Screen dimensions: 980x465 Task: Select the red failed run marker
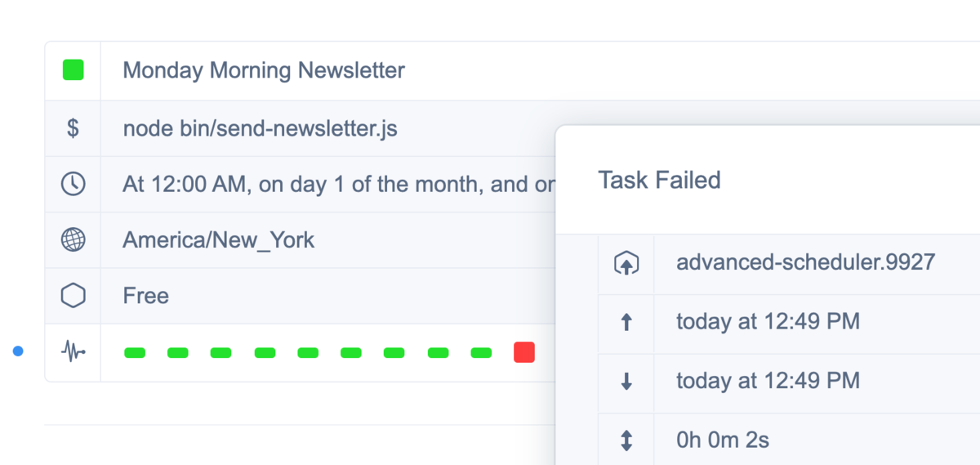point(524,352)
